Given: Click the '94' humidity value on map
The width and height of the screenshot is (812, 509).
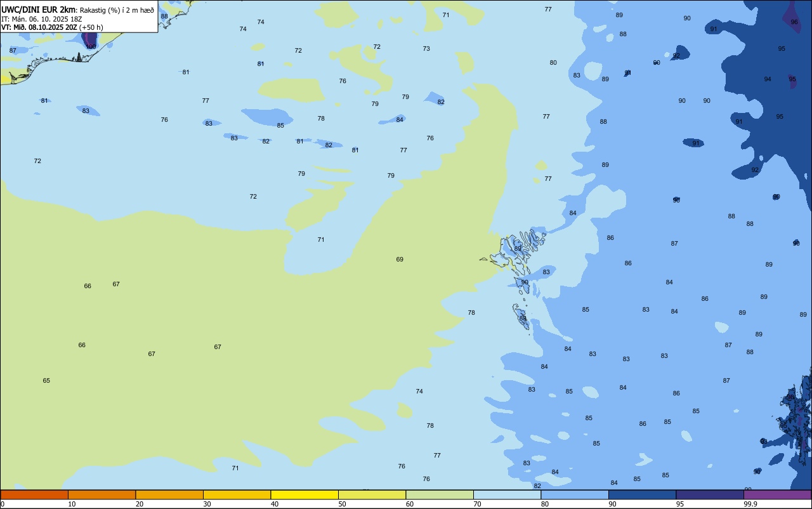Looking at the screenshot, I should coord(768,79).
